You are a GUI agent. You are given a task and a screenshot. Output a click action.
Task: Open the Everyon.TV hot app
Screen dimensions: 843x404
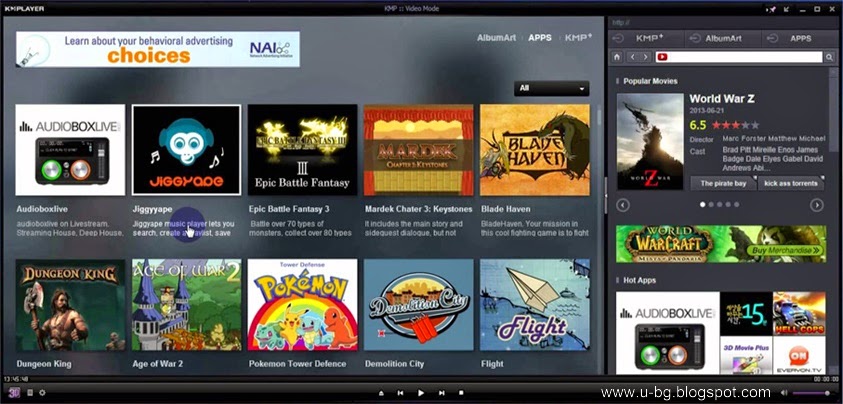[799, 355]
